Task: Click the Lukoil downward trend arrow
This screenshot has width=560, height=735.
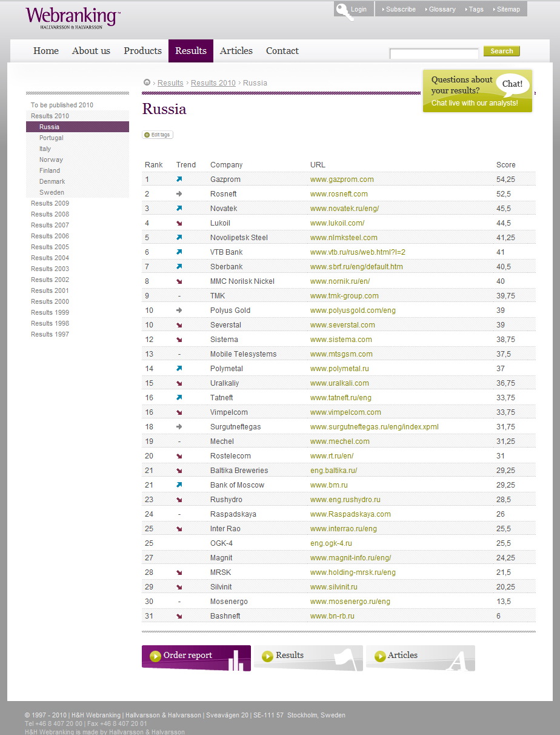Action: click(x=179, y=223)
